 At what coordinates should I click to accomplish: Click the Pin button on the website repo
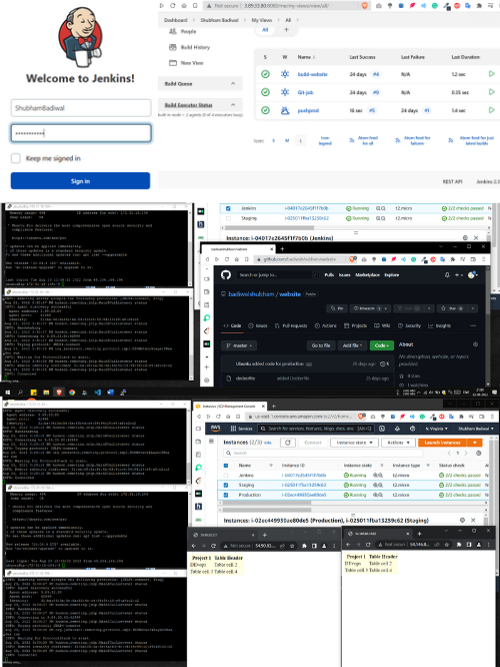(337, 308)
